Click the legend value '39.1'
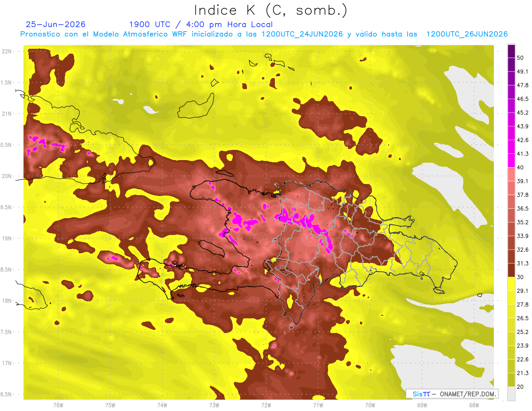 (x=522, y=181)
